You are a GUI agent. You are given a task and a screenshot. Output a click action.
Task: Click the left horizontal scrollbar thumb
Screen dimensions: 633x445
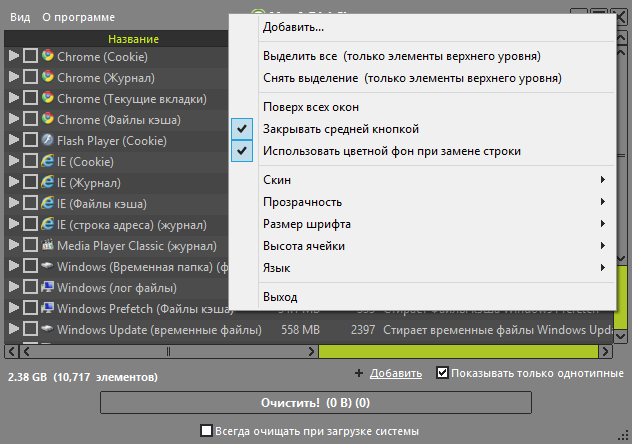click(x=168, y=352)
